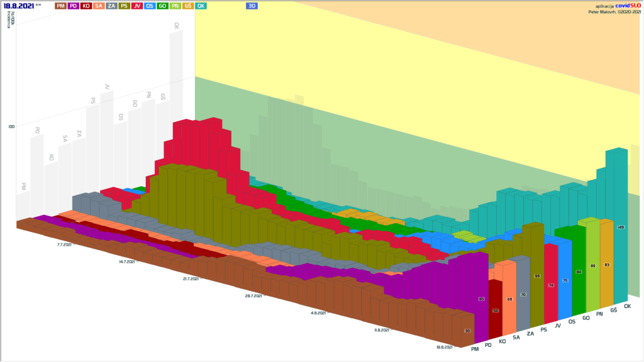Click the teal bar value 149
The image size is (644, 362).
tap(620, 227)
